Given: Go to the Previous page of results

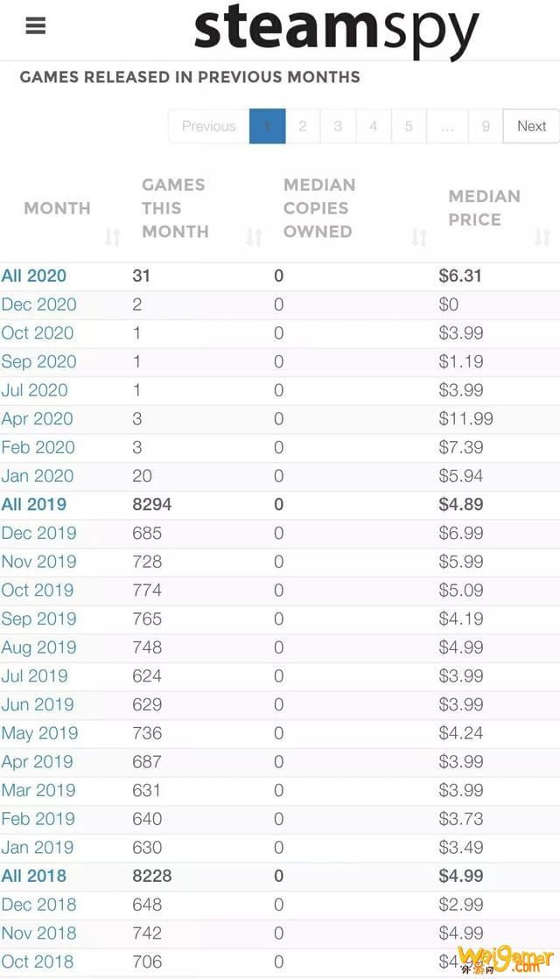Looking at the screenshot, I should (x=208, y=126).
